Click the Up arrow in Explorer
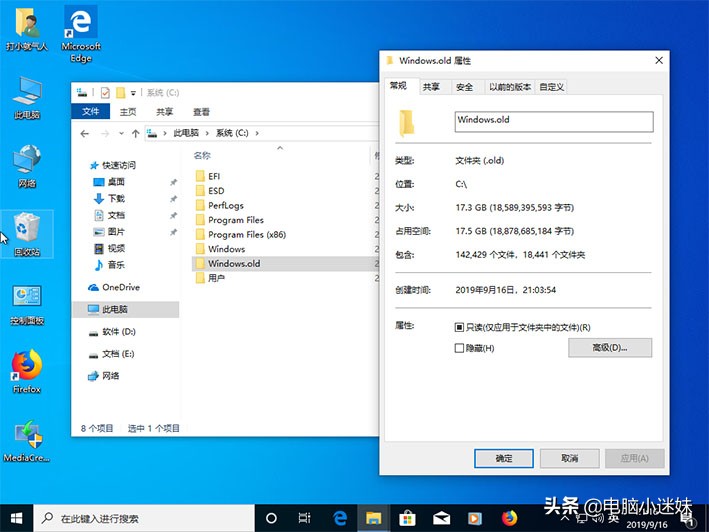The image size is (709, 532). pos(135,133)
